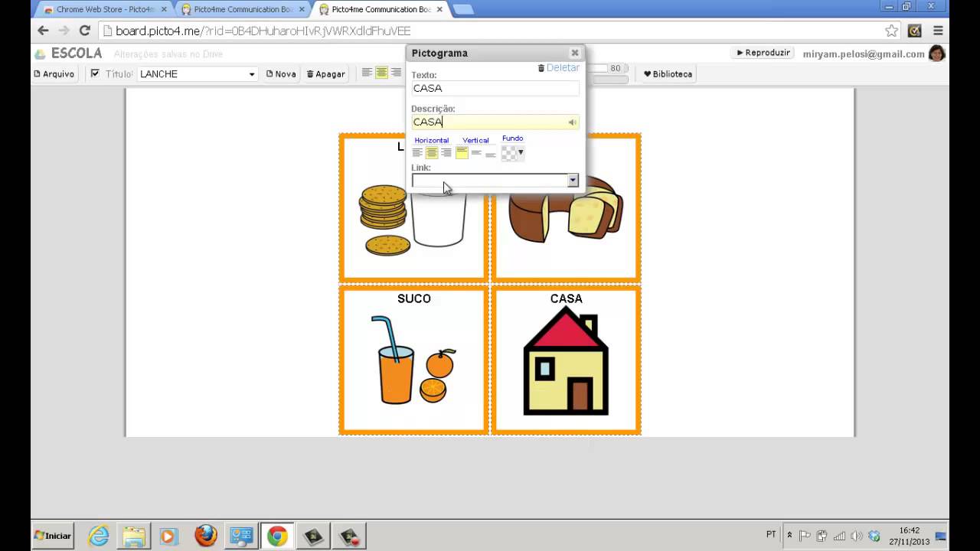The height and width of the screenshot is (551, 980).
Task: Open Chrome menu hamburger icon
Action: pos(938,31)
